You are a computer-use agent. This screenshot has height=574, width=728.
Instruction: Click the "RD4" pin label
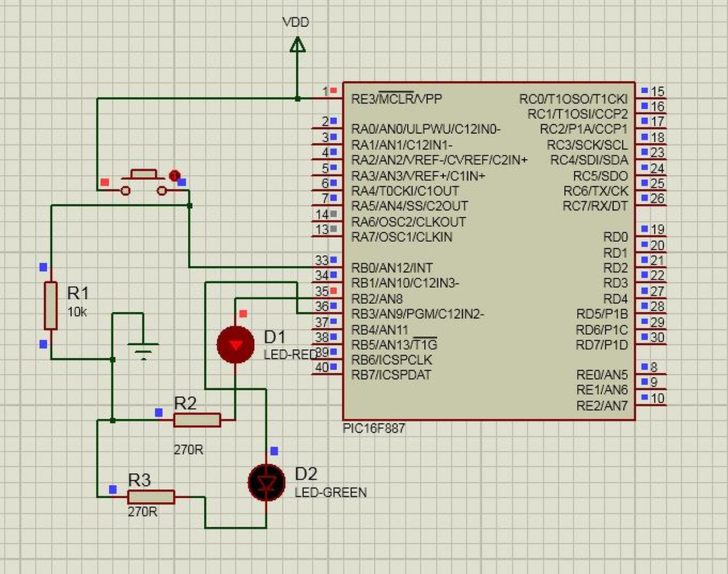pyautogui.click(x=615, y=299)
